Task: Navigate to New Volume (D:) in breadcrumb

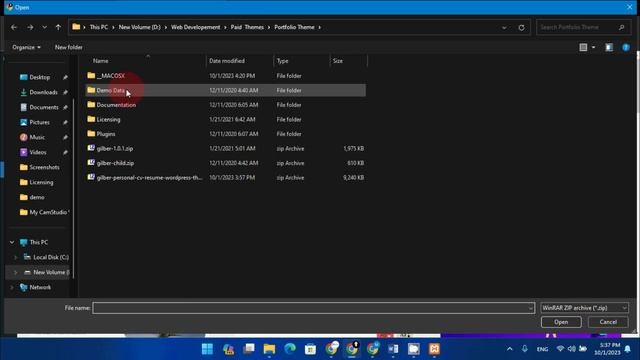Action: click(x=140, y=27)
